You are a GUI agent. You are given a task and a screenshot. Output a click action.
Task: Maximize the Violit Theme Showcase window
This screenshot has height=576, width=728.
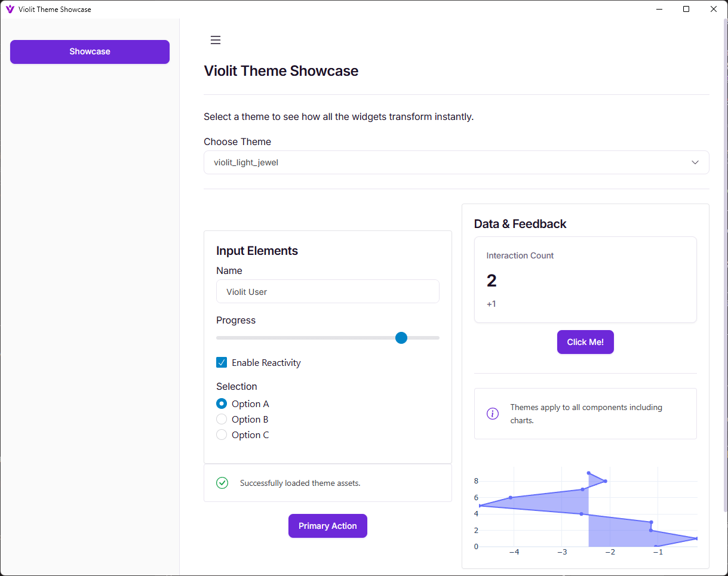click(686, 9)
